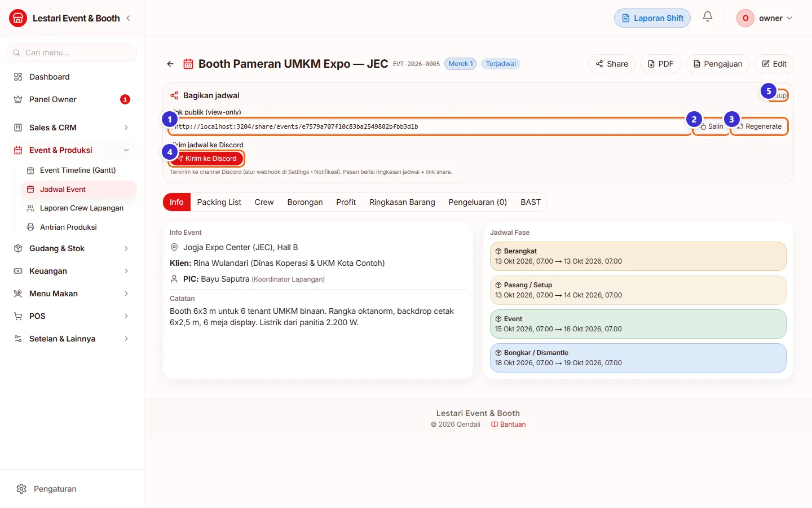Click the back arrow beside event title
Image resolution: width=812 pixels, height=508 pixels.
click(170, 64)
